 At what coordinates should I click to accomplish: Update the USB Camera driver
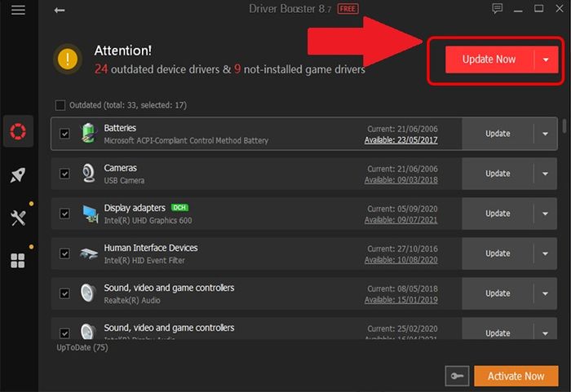point(498,174)
